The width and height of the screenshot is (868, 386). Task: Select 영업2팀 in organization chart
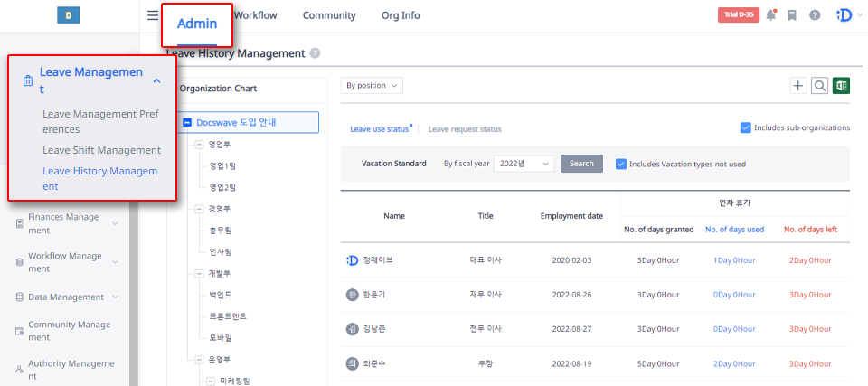(222, 188)
